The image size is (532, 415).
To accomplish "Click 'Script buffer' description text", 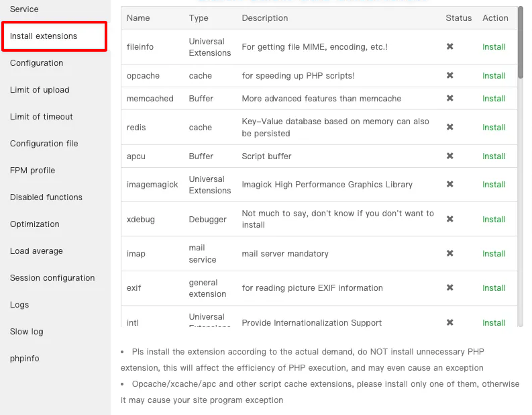I will 266,156.
